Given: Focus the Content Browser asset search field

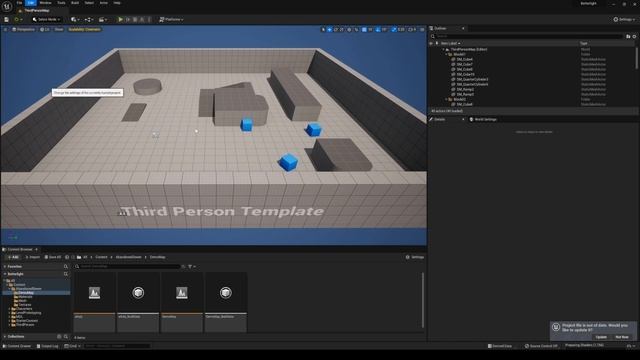Looking at the screenshot, I should click(127, 267).
